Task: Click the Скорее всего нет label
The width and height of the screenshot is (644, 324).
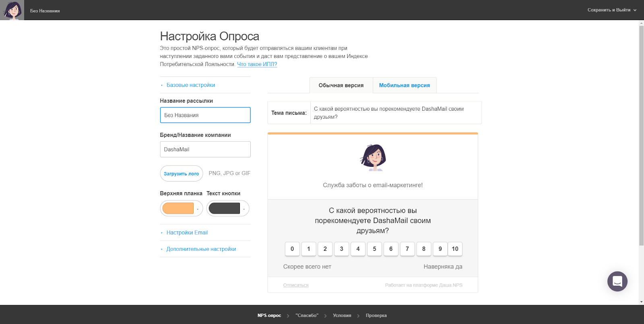Action: tap(307, 266)
